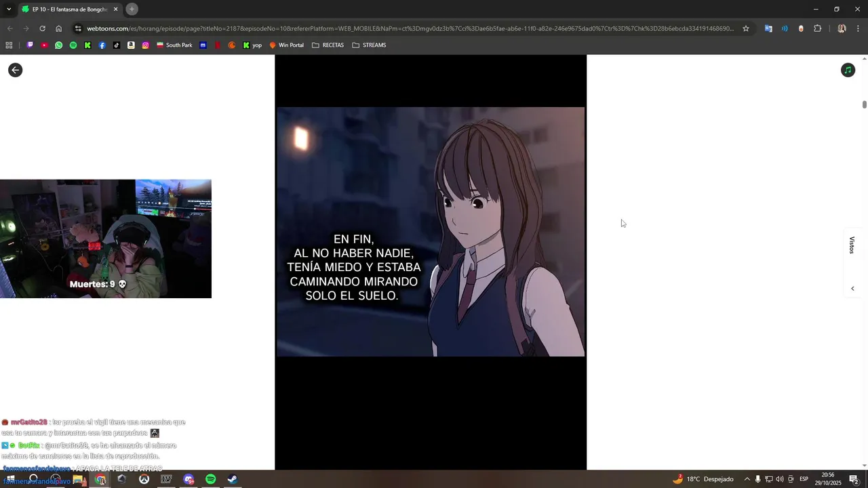This screenshot has height=488, width=868.
Task: Open the tab search dropdown arrow
Action: (x=9, y=9)
